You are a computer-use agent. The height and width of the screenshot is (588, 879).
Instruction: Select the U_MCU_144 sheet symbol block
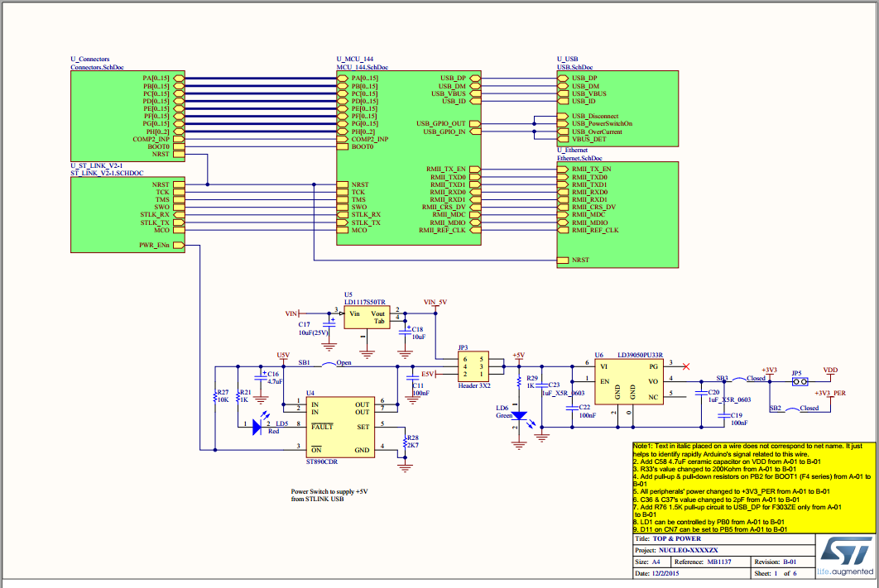(409, 158)
